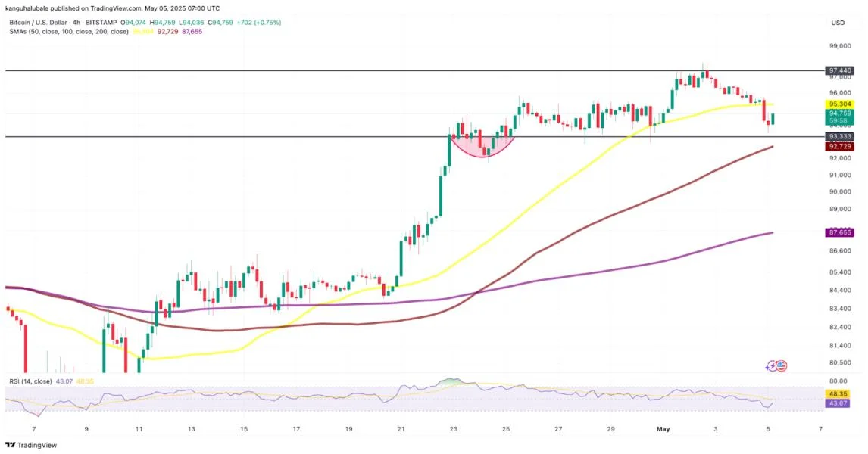Image resolution: width=868 pixels, height=454 pixels.
Task: Click the SMAs (50, close, 100, close, 200, close) legend
Action: click(69, 32)
